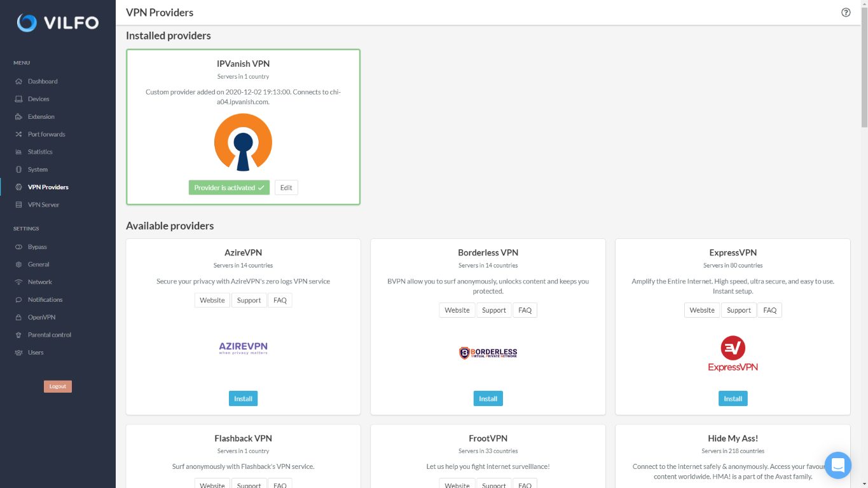This screenshot has width=868, height=488.
Task: Open the Flashback VPN FAQ link
Action: [280, 484]
